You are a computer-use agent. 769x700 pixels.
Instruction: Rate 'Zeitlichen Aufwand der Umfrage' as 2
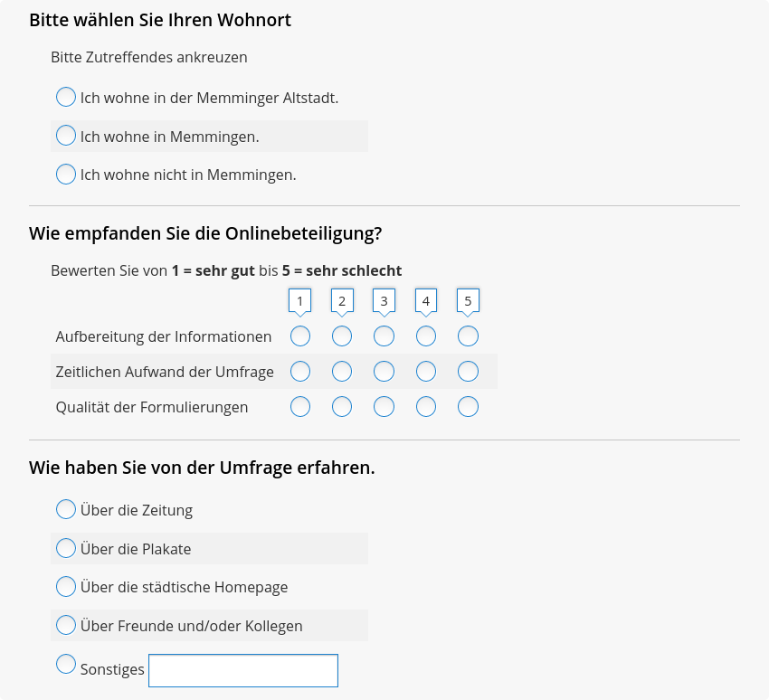click(342, 372)
